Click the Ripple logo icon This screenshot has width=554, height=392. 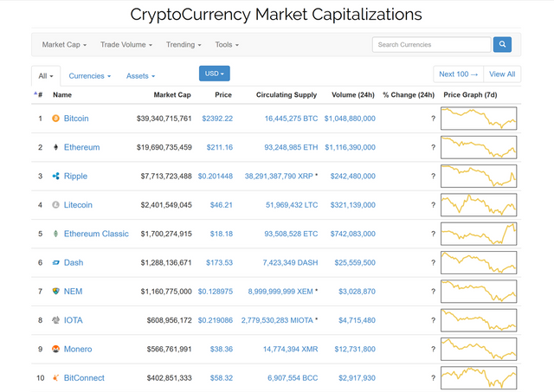(x=56, y=177)
